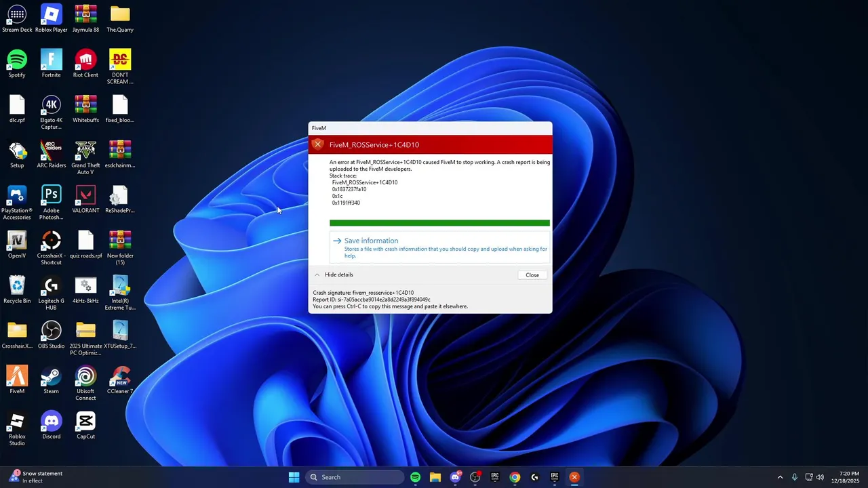This screenshot has width=868, height=488.
Task: Click stack trace entry 0x1837237fa10
Action: pos(349,189)
